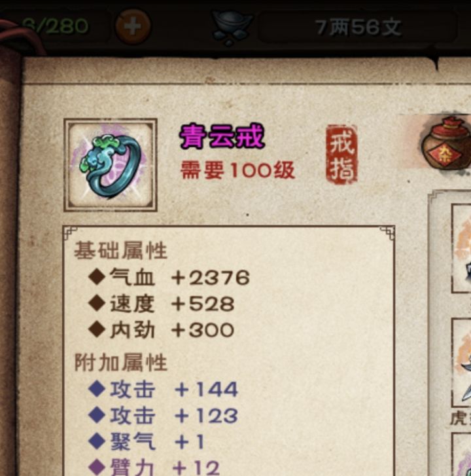The width and height of the screenshot is (471, 476).
Task: Select the 虎 weapon slot thumbnail
Action: [461, 363]
